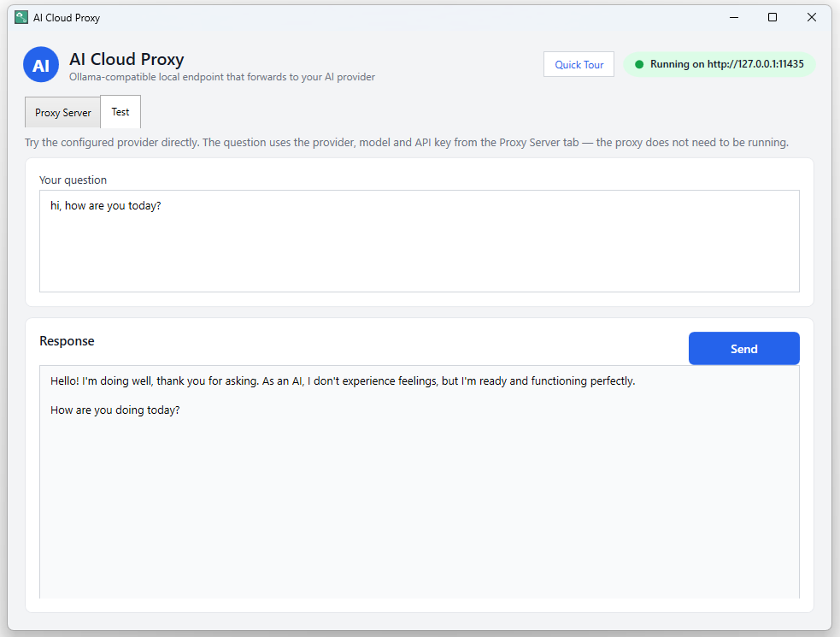Maximize the AI Cloud Proxy window

pyautogui.click(x=772, y=18)
